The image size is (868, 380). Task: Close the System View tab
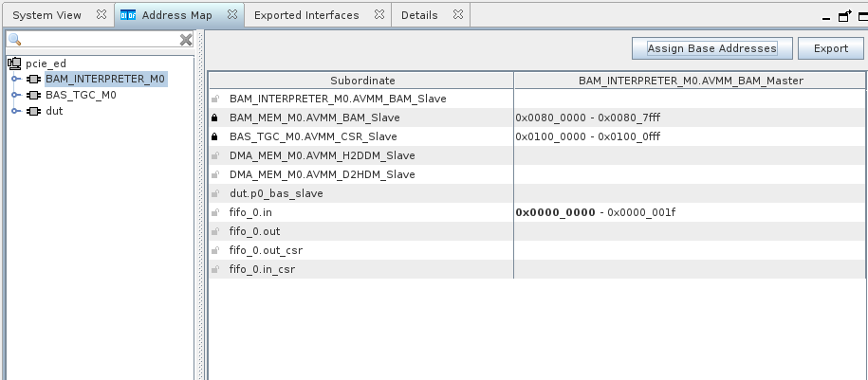point(102,15)
